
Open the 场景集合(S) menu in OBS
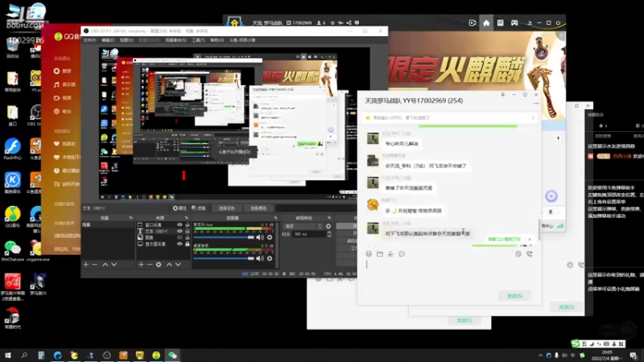pyautogui.click(x=175, y=40)
